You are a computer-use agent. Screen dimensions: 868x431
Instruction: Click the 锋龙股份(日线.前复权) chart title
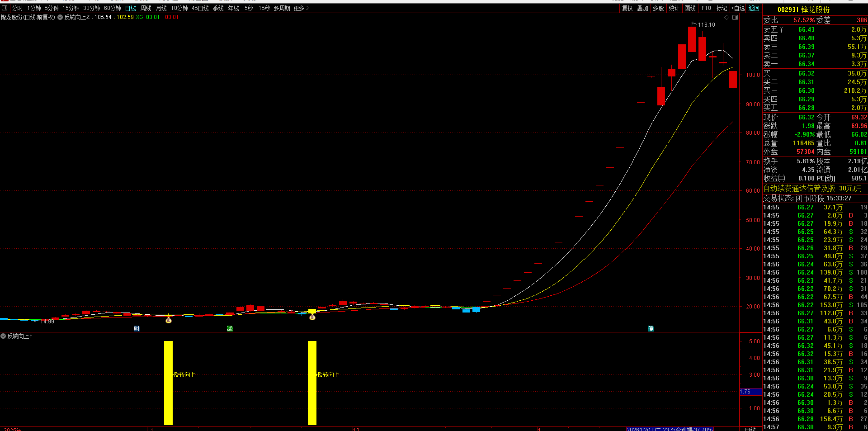28,17
